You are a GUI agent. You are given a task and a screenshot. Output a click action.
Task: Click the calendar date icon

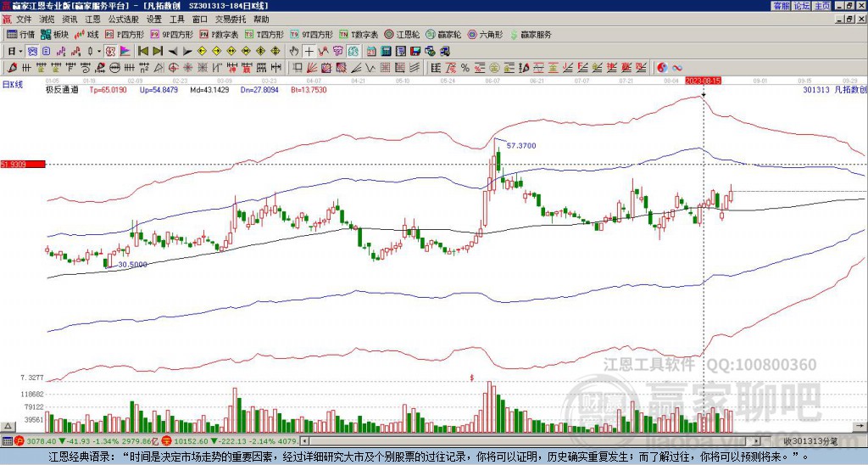[x=371, y=51]
